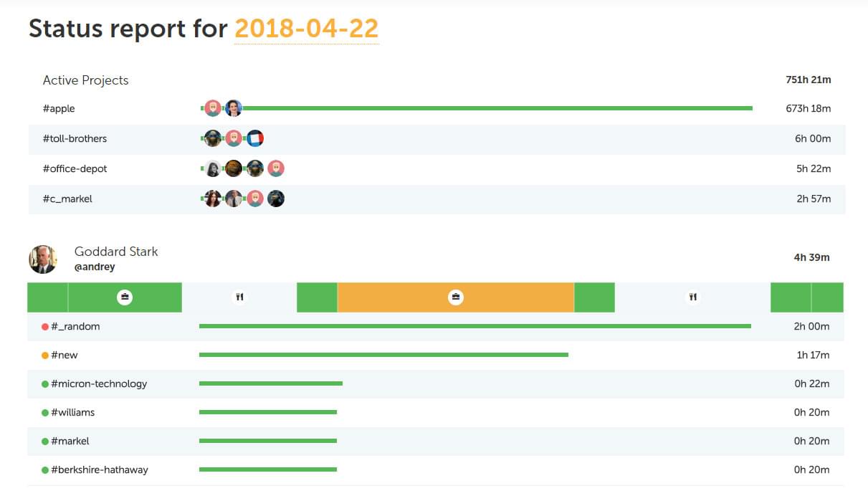Viewport: 868px width, 501px height.
Task: Collapse the Goddard Stark section
Action: pyautogui.click(x=116, y=252)
